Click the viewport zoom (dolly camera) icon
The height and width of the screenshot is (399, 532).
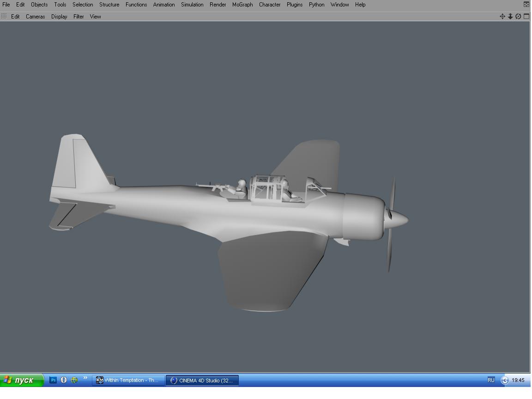510,16
